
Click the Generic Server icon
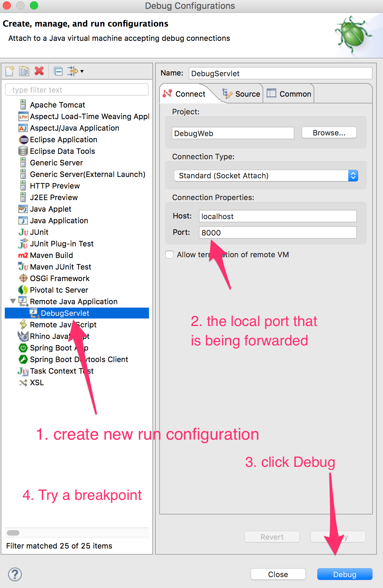[x=23, y=162]
